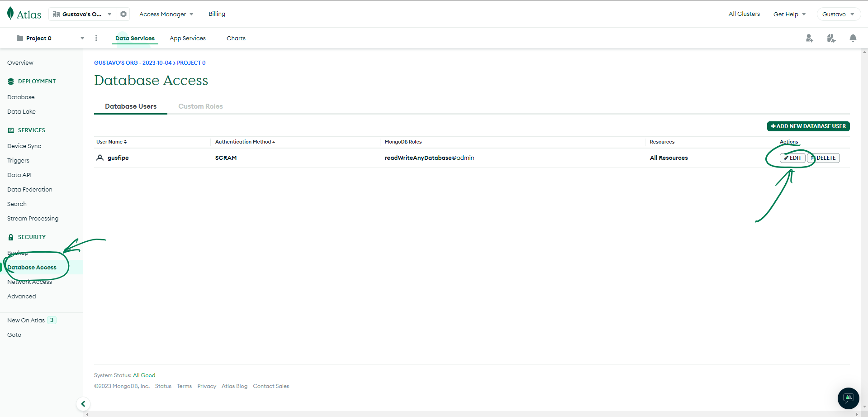Screen dimensions: 868x417
Task: Open the Get Help dropdown
Action: tap(789, 14)
